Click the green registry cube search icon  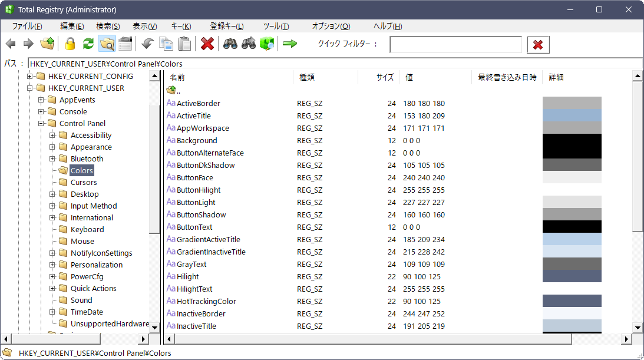[267, 44]
